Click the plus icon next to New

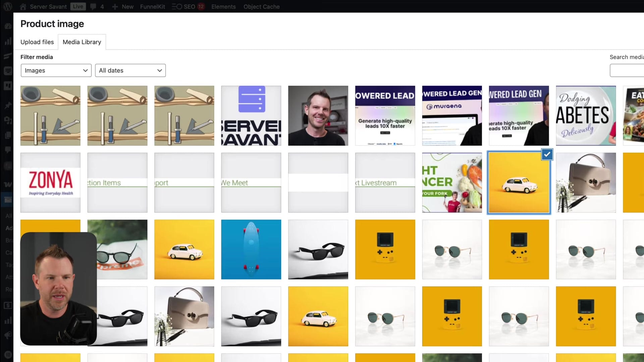click(x=115, y=6)
